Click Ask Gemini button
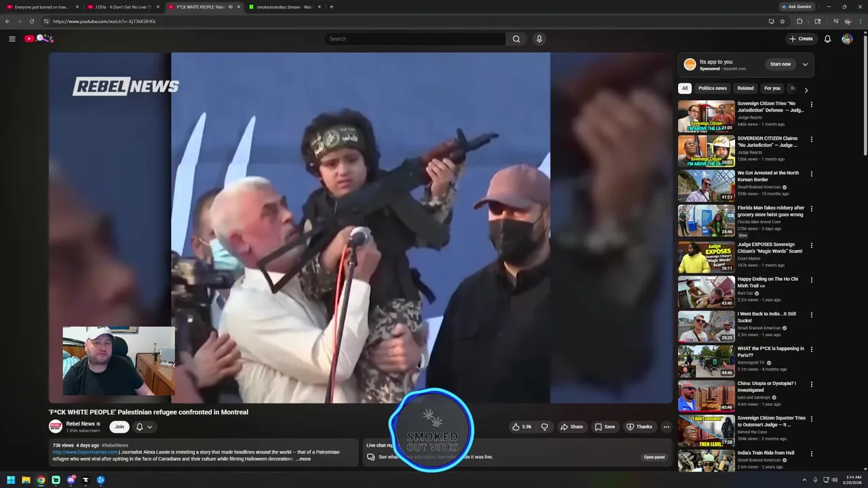The height and width of the screenshot is (488, 868). 796,7
